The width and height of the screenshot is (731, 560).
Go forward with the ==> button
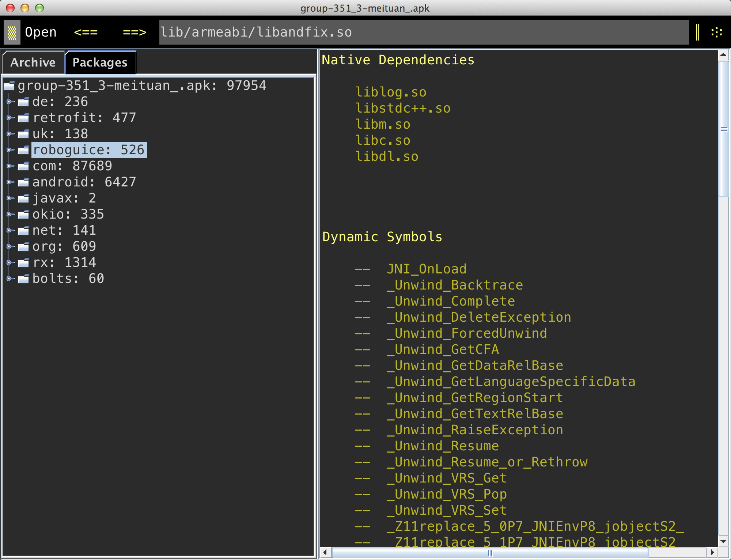point(135,32)
